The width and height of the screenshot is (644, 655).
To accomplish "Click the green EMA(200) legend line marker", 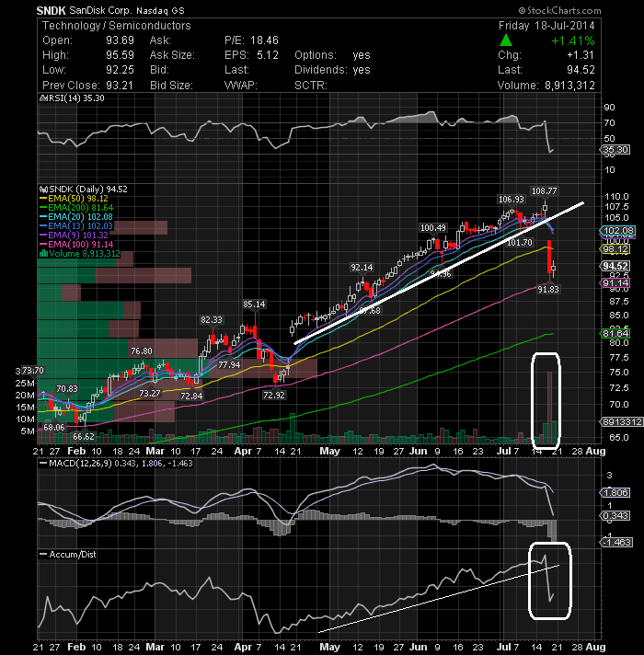I will [43, 208].
